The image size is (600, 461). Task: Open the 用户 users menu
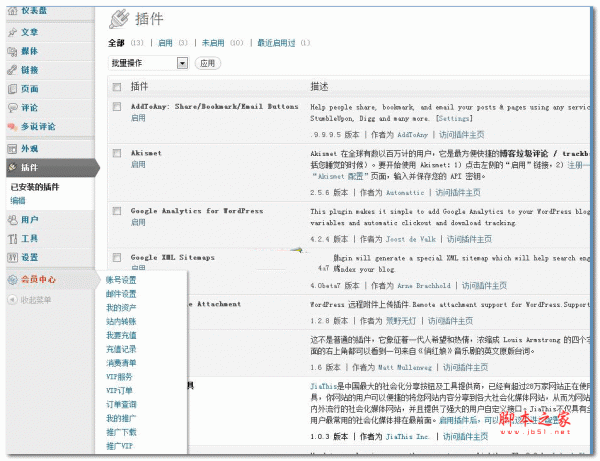pyautogui.click(x=29, y=220)
